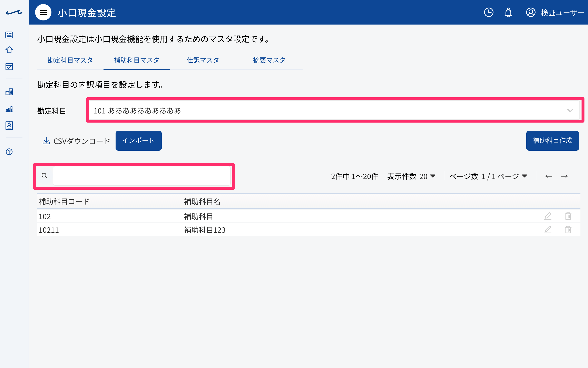Screen dimensions: 588x368
Task: Open help via question mark icon
Action: click(9, 152)
